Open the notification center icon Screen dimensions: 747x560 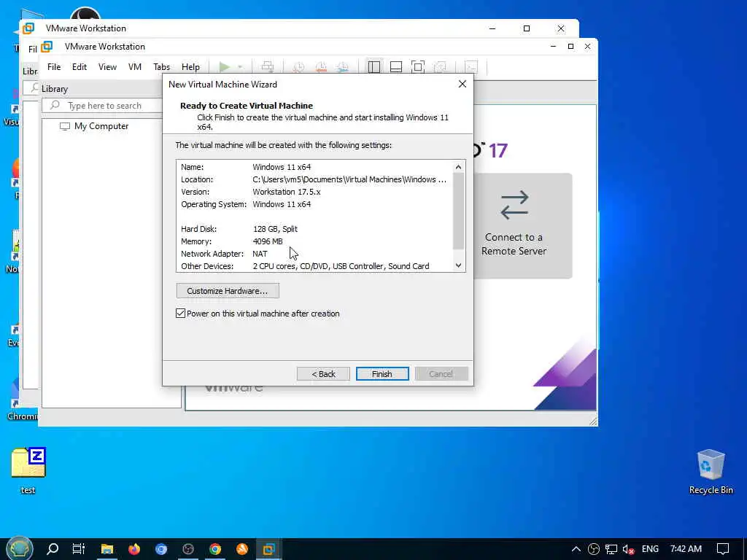coord(723,549)
